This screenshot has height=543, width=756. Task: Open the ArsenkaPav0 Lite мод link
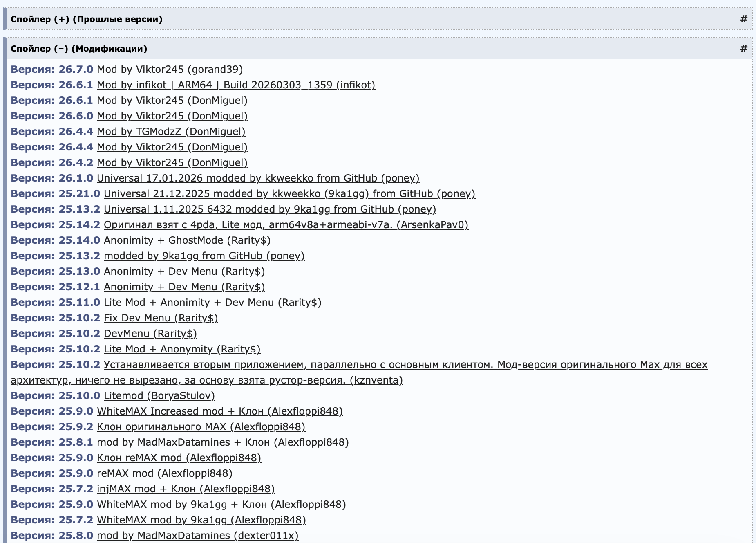[286, 225]
